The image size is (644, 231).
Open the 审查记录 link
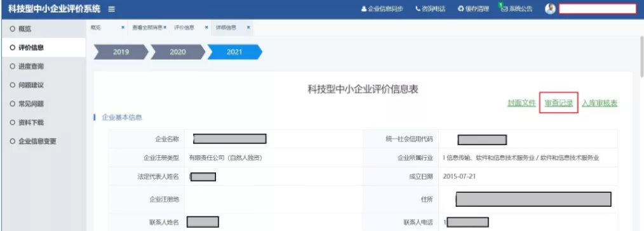[558, 103]
